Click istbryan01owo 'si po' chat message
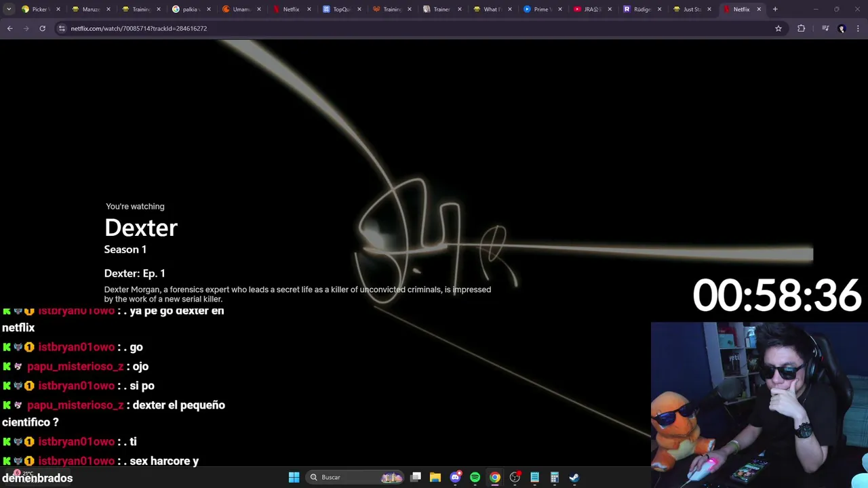Image resolution: width=868 pixels, height=488 pixels. (79, 386)
